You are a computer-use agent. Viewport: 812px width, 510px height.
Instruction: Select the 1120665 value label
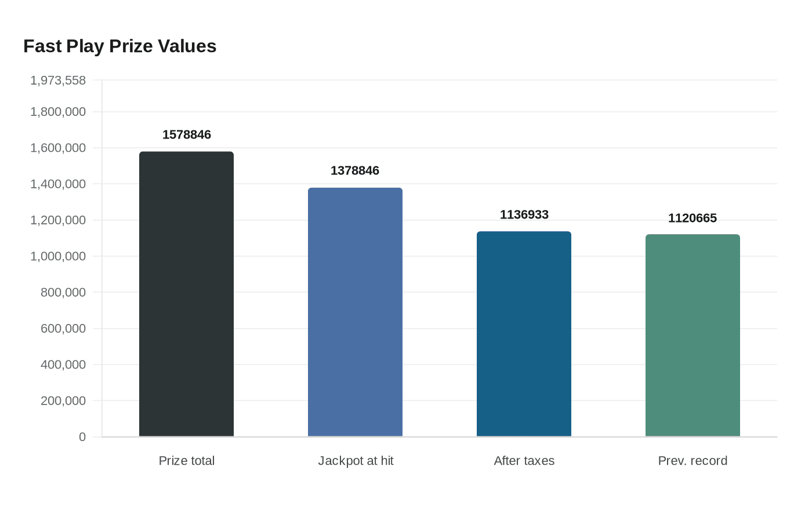tap(693, 218)
